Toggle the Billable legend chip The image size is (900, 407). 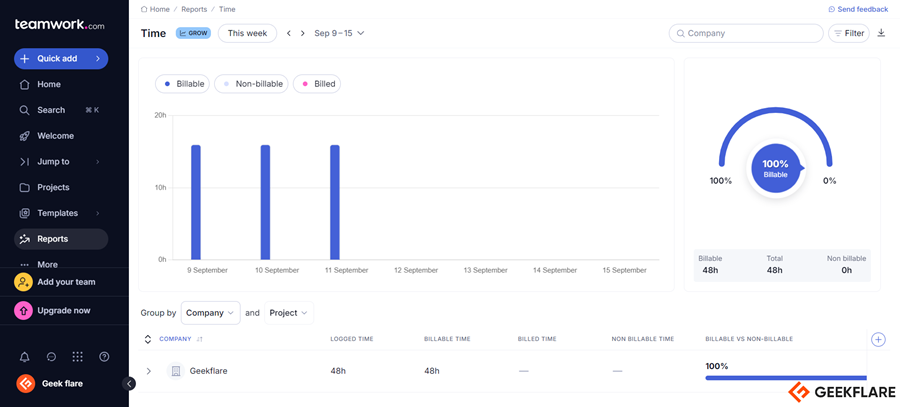[x=183, y=84]
